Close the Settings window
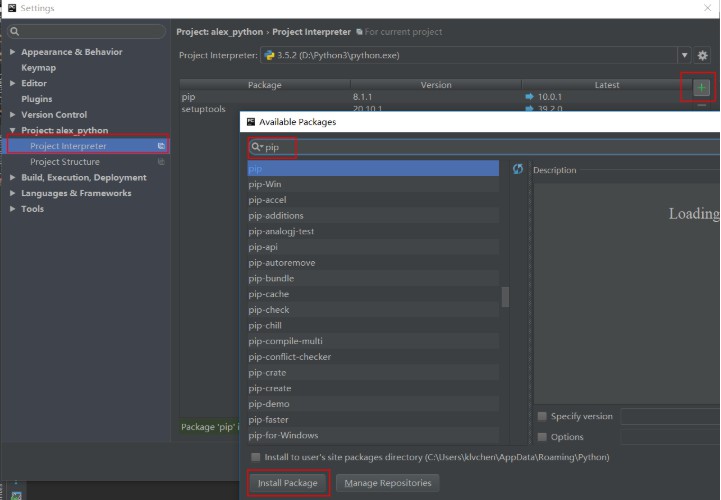Image resolution: width=721 pixels, height=500 pixels. click(707, 8)
